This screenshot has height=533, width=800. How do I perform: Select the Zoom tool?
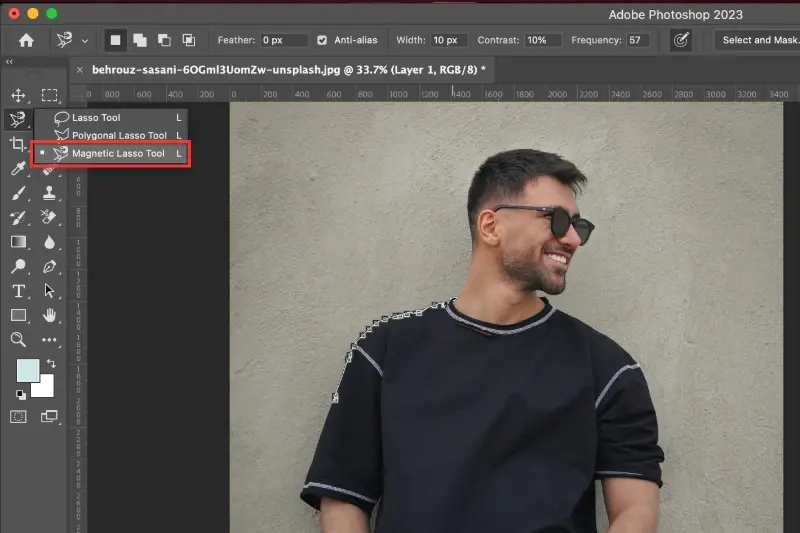pyautogui.click(x=18, y=340)
